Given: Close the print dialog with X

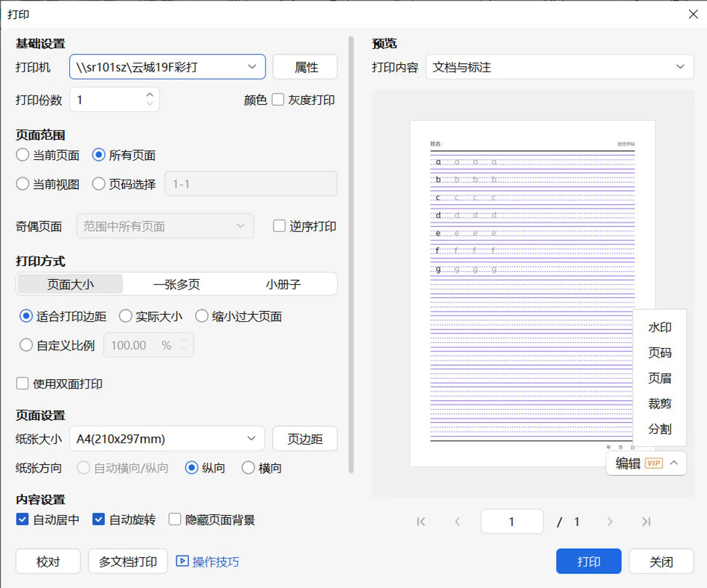Looking at the screenshot, I should (x=693, y=14).
